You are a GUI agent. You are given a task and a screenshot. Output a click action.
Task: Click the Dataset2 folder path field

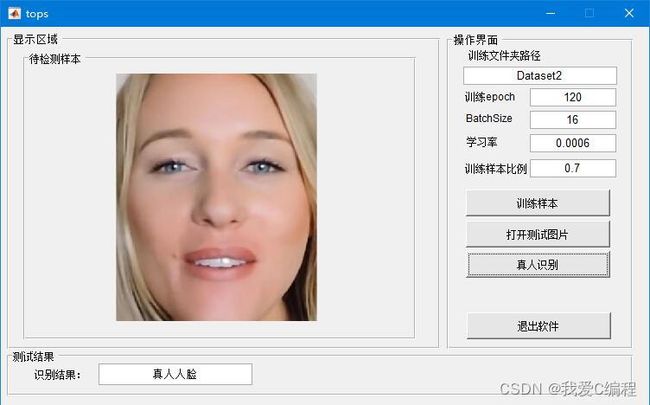(x=540, y=76)
